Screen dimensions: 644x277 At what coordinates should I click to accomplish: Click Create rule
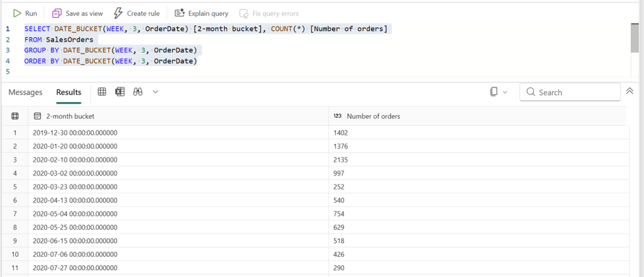tap(136, 14)
